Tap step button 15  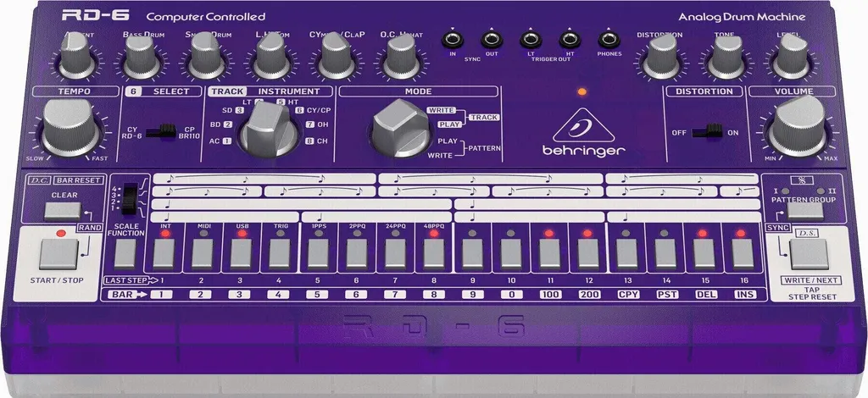[x=704, y=254]
